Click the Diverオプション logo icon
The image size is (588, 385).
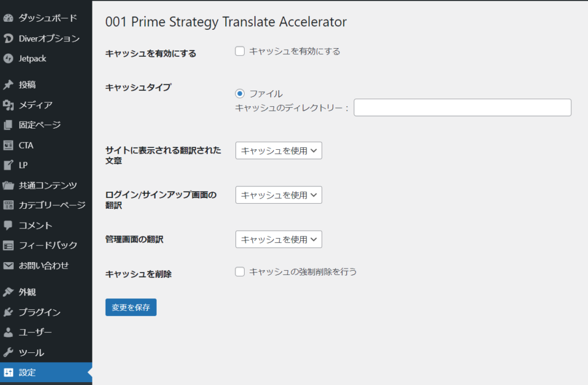pos(8,38)
